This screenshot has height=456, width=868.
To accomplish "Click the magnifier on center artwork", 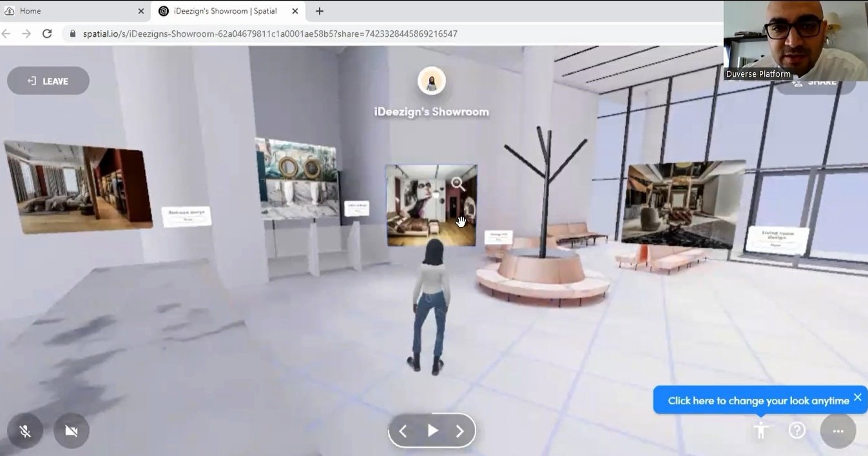I will 458,184.
